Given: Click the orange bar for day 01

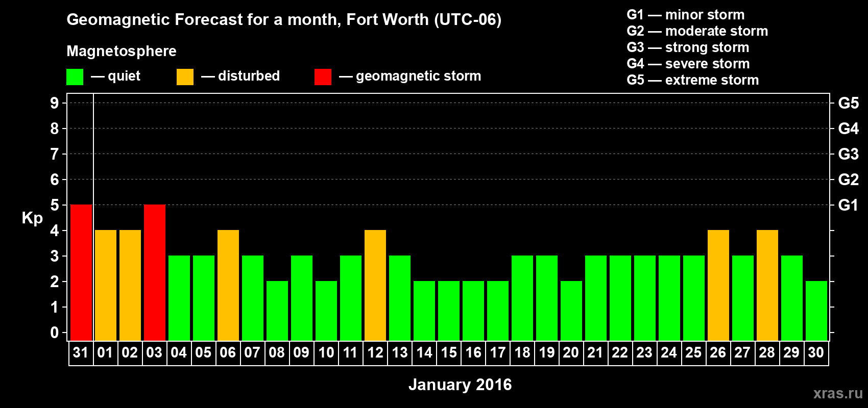Looking at the screenshot, I should 106,286.
